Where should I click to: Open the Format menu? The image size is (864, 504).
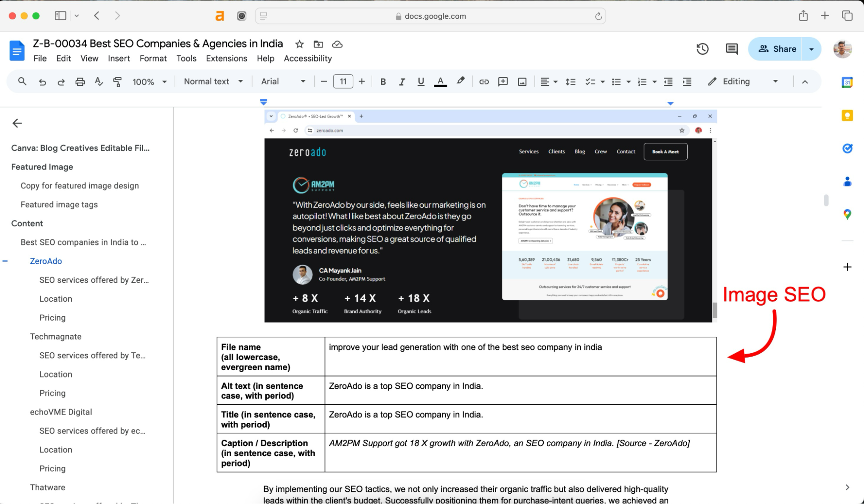(x=153, y=58)
